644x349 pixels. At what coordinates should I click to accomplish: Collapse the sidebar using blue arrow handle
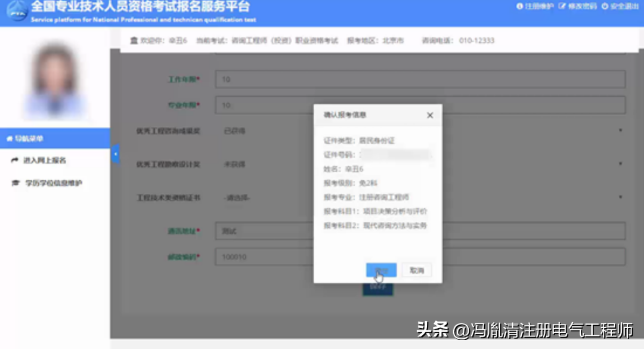click(x=115, y=155)
